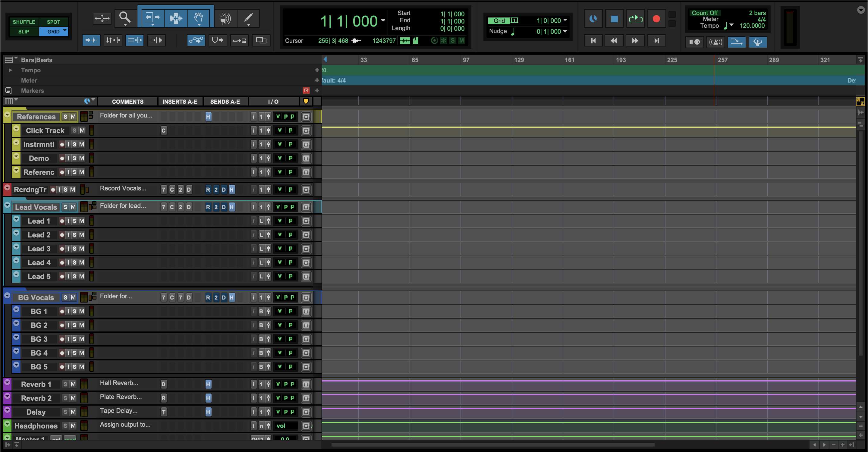Image resolution: width=868 pixels, height=452 pixels.
Task: Add a marker with plus button
Action: point(317,91)
